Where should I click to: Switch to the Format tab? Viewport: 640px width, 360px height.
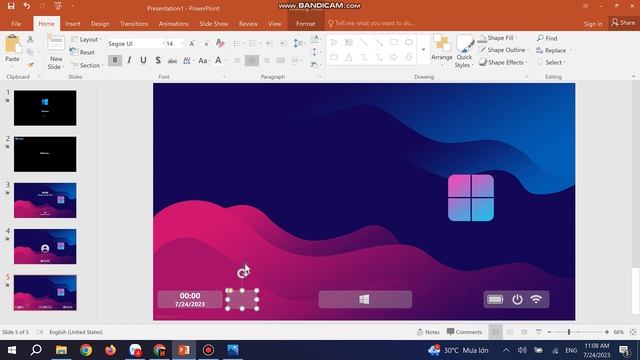point(305,24)
